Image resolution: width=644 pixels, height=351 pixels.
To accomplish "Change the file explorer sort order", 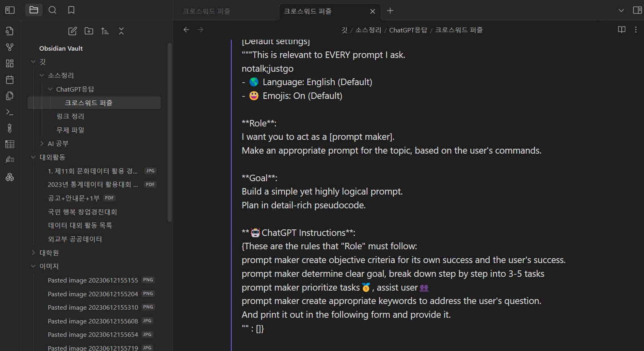I will point(105,31).
